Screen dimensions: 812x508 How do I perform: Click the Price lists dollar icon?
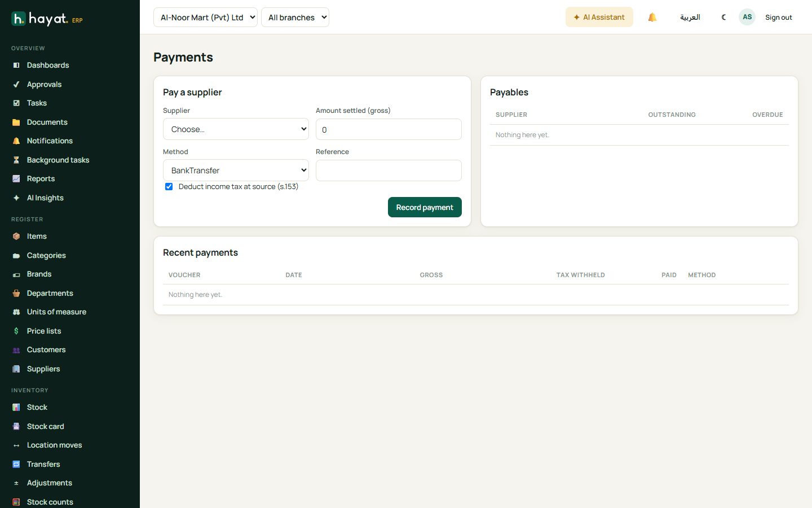[x=16, y=331]
